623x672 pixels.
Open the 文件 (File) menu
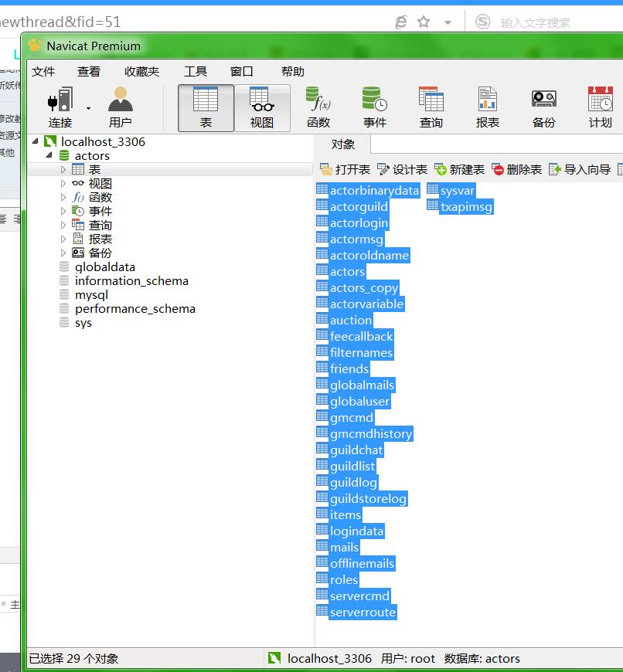pyautogui.click(x=43, y=71)
